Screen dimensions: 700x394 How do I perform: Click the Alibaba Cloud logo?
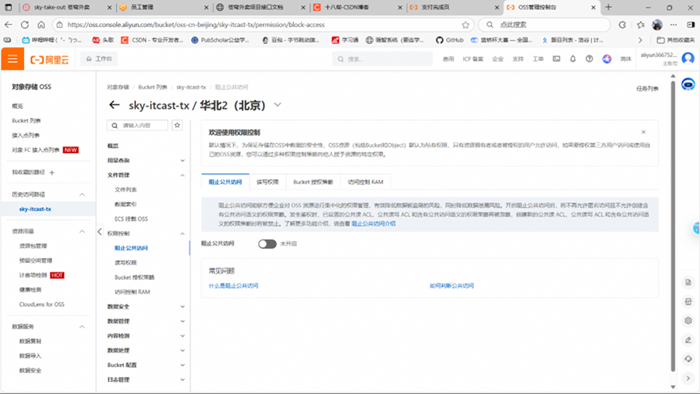(x=50, y=59)
